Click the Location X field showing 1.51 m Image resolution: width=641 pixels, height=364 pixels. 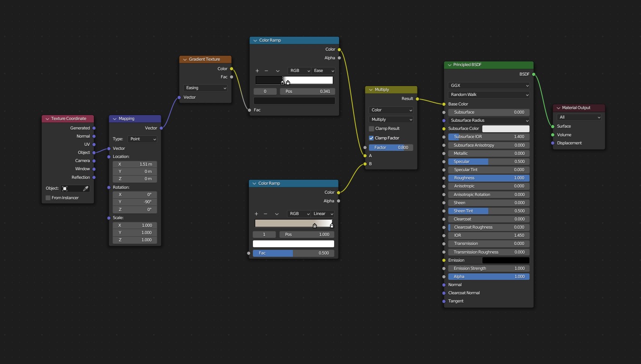[135, 164]
